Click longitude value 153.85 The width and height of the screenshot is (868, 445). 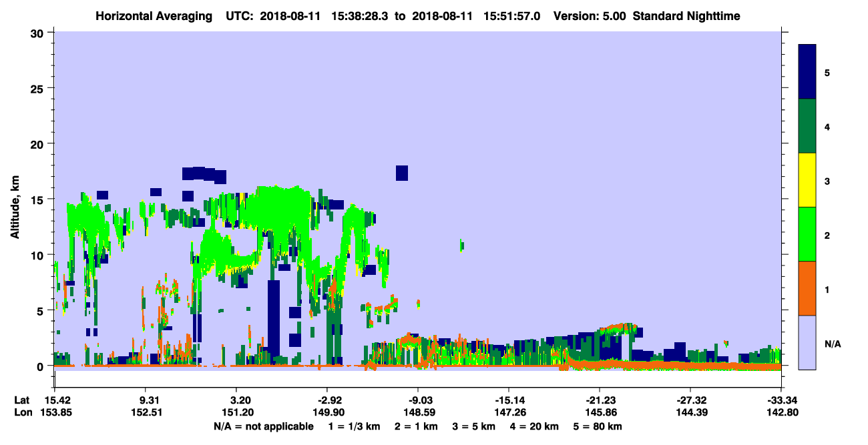click(x=55, y=413)
